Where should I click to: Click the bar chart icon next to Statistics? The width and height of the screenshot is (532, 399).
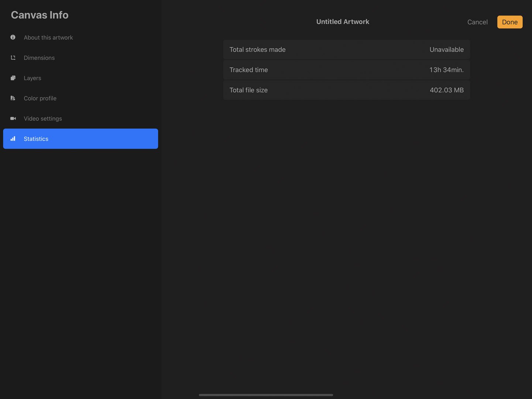[13, 139]
